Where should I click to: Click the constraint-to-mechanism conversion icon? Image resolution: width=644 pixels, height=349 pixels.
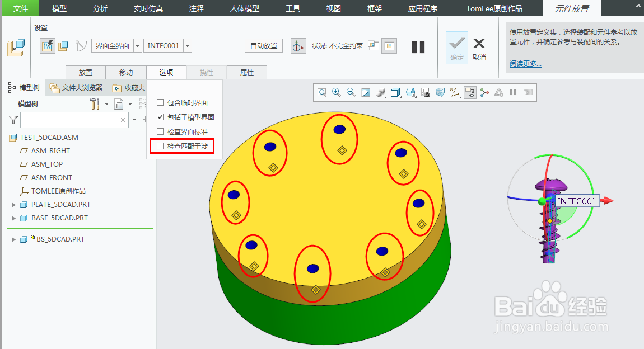tap(81, 45)
